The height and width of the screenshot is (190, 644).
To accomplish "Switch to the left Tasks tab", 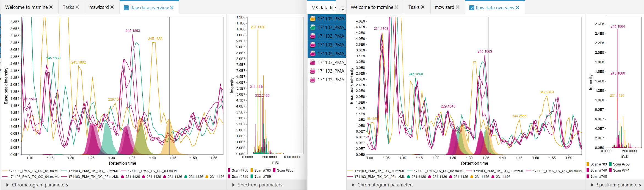I will pos(68,7).
